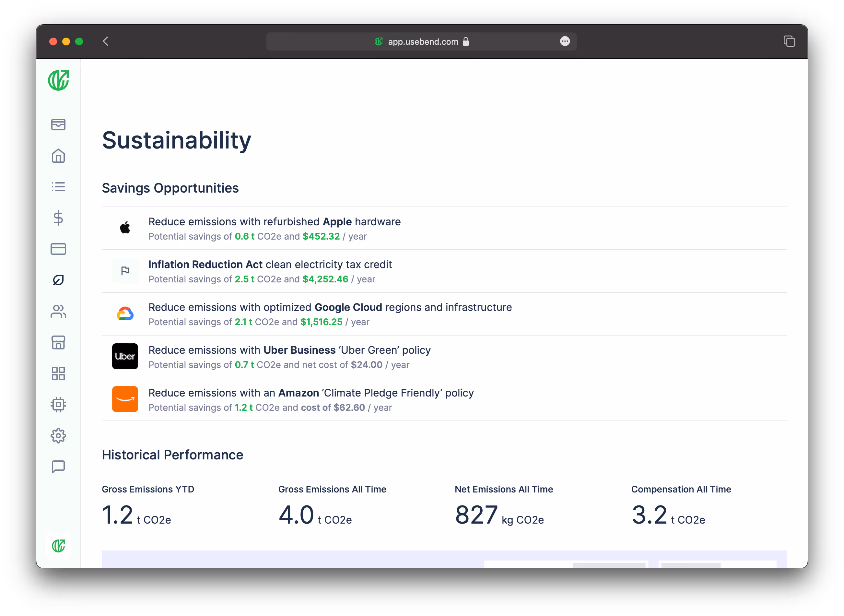Click the Bend logo button at sidebar bottom
844x616 pixels.
coord(59,546)
